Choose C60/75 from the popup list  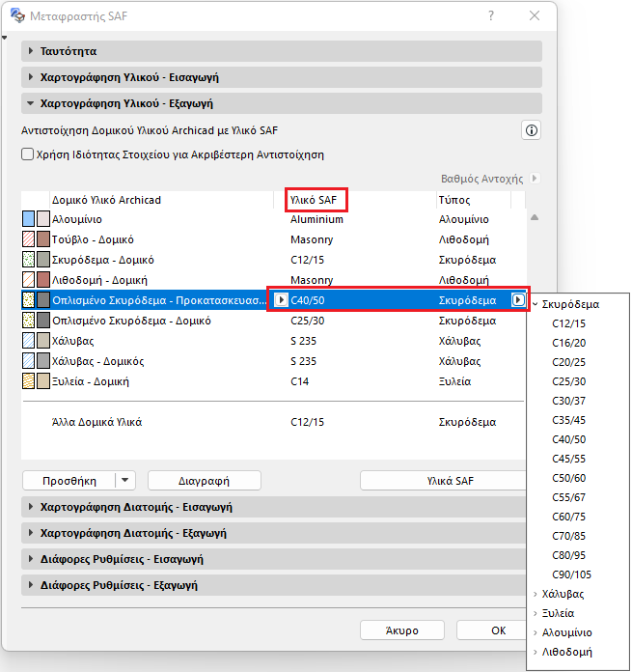(568, 517)
